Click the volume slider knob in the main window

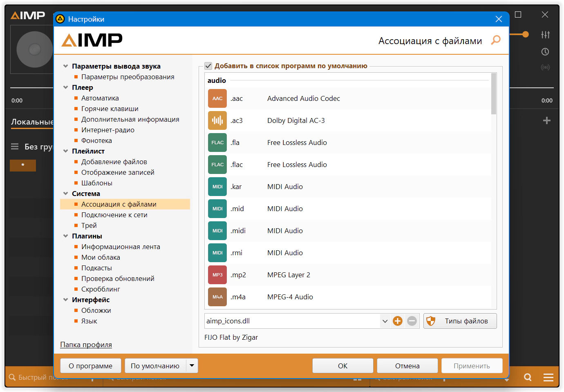526,34
